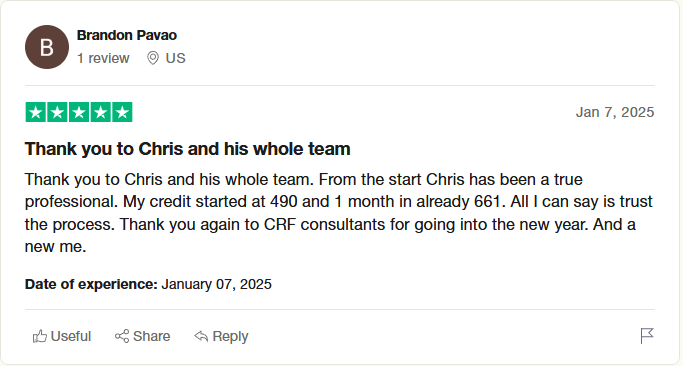This screenshot has width=683, height=366.
Task: Click the reply arrow icon
Action: click(x=201, y=336)
